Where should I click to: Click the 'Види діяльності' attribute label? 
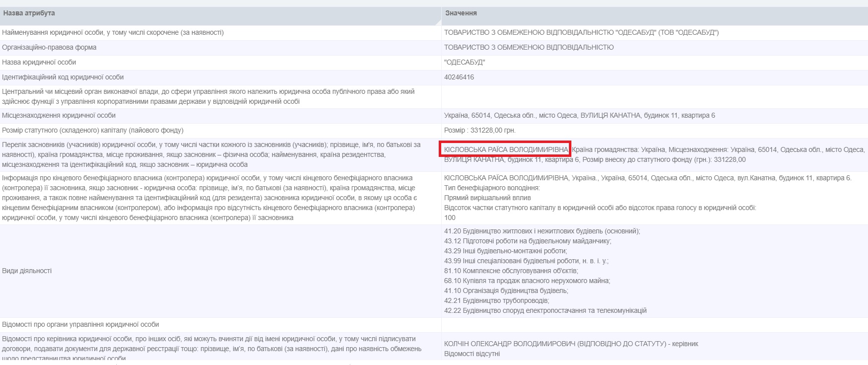pyautogui.click(x=27, y=271)
